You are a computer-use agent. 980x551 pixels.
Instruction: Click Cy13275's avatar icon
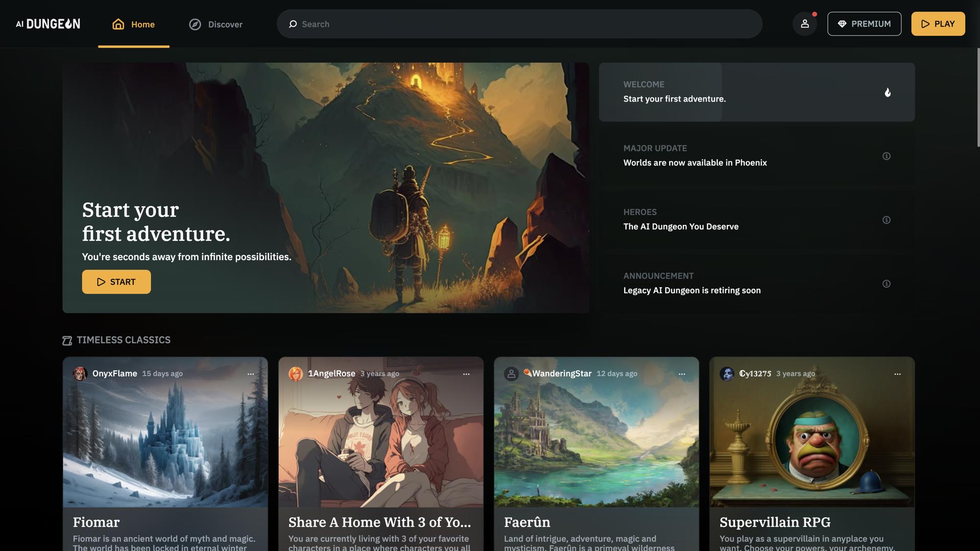tap(727, 374)
